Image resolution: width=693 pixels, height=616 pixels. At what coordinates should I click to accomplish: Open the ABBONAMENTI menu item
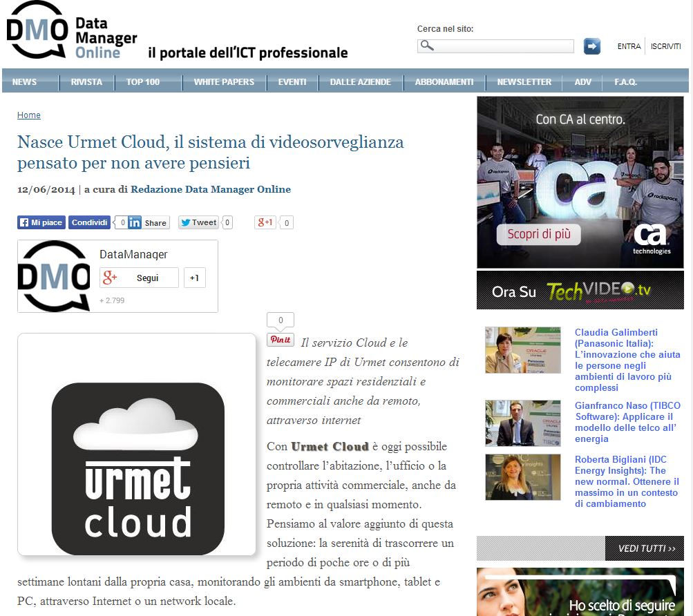444,81
